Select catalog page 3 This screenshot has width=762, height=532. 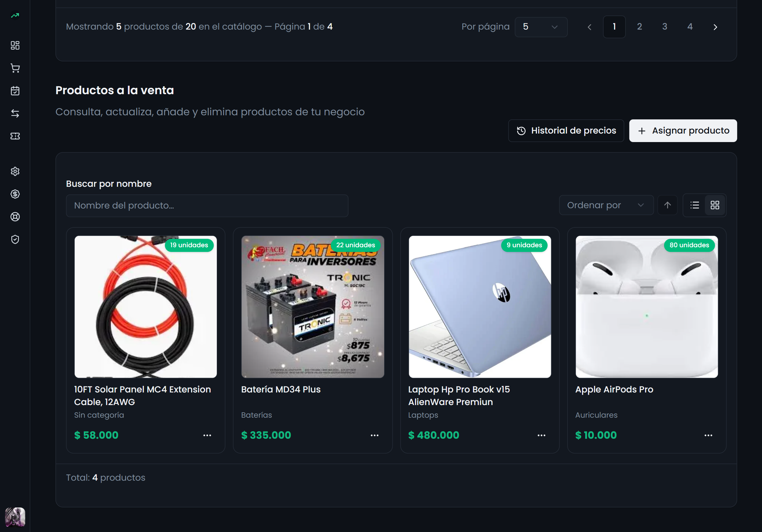[x=665, y=27]
